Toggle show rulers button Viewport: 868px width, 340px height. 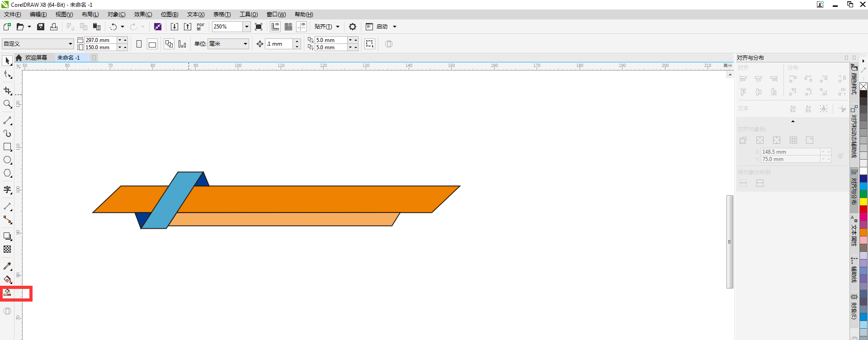275,27
